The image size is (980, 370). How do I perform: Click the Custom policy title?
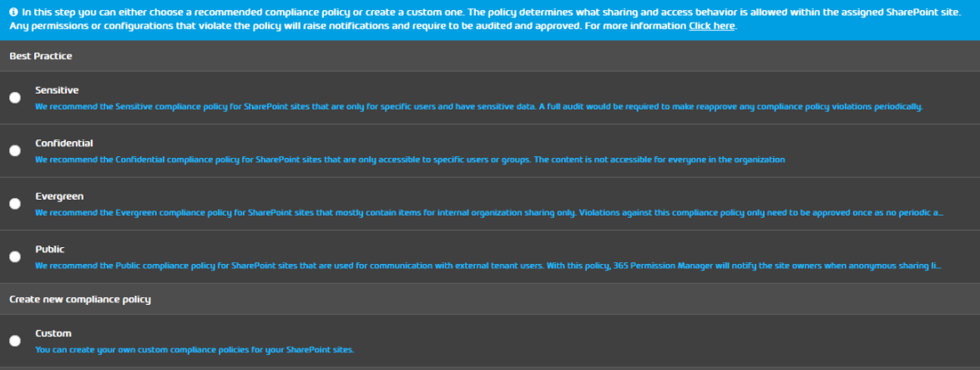click(53, 333)
